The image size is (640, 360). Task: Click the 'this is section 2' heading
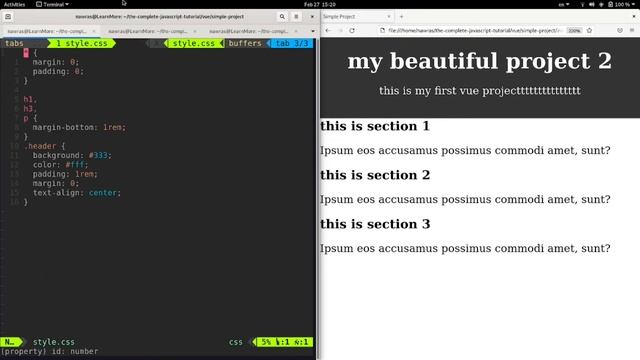pos(375,175)
